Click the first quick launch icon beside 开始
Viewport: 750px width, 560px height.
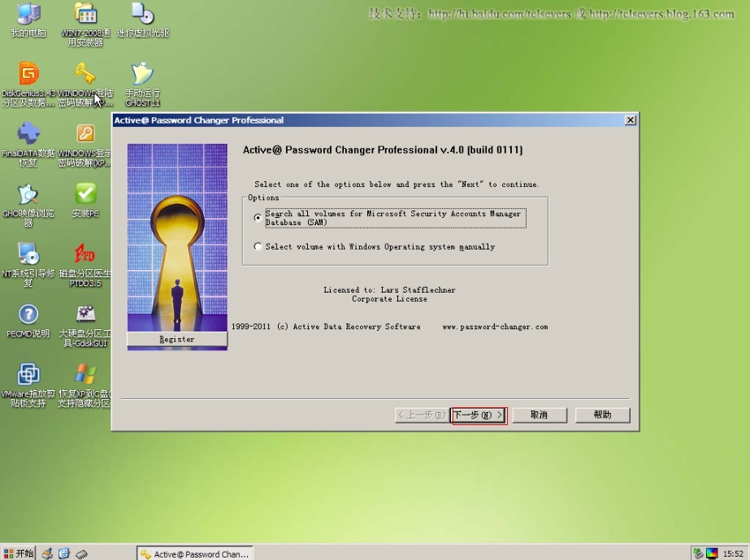coord(47,553)
